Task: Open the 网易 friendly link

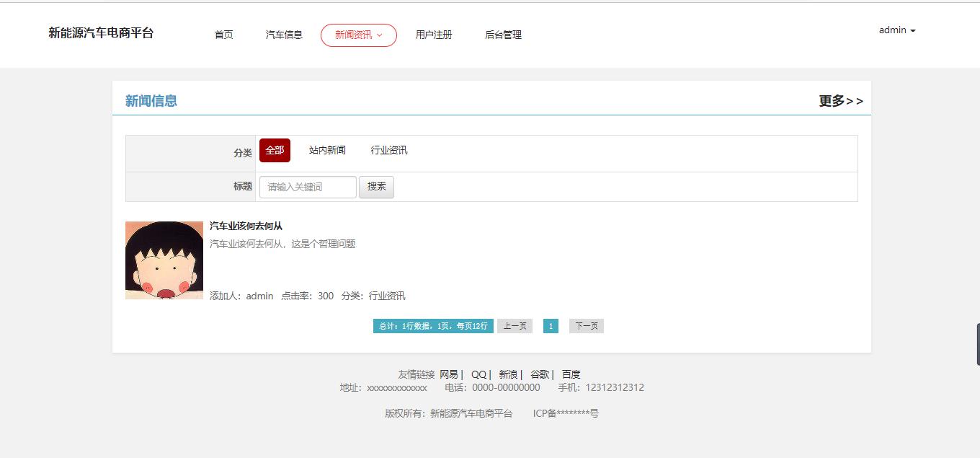Action: (x=448, y=374)
